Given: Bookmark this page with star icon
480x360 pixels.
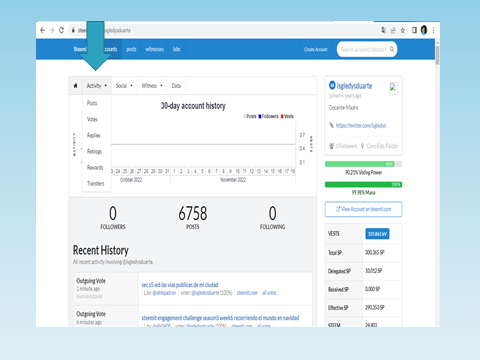Looking at the screenshot, I should coord(403,30).
